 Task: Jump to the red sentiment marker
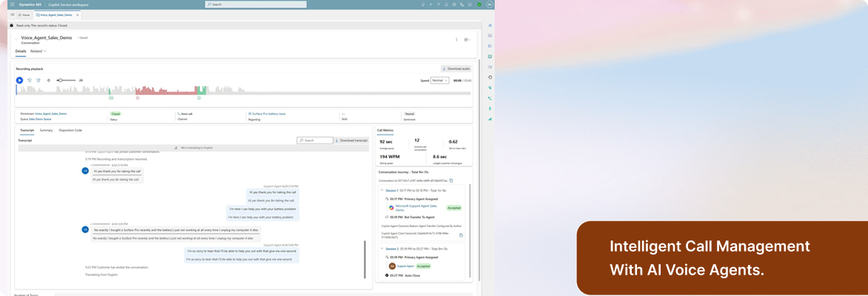click(138, 98)
